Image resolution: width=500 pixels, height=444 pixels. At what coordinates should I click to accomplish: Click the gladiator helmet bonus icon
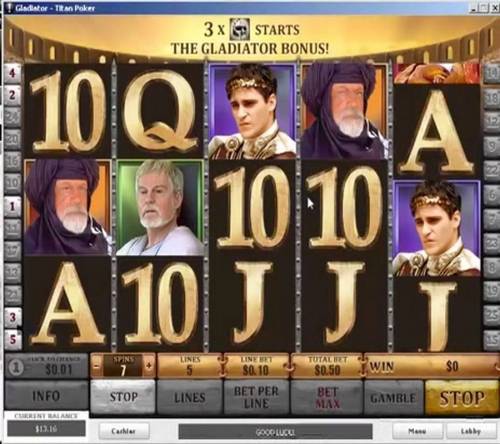tap(241, 30)
